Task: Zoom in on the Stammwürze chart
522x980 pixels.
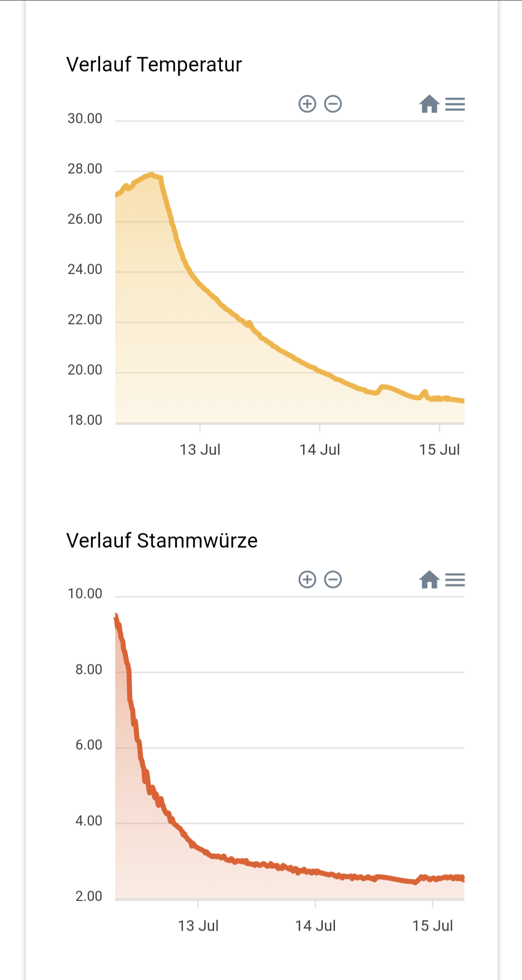Action: [307, 579]
